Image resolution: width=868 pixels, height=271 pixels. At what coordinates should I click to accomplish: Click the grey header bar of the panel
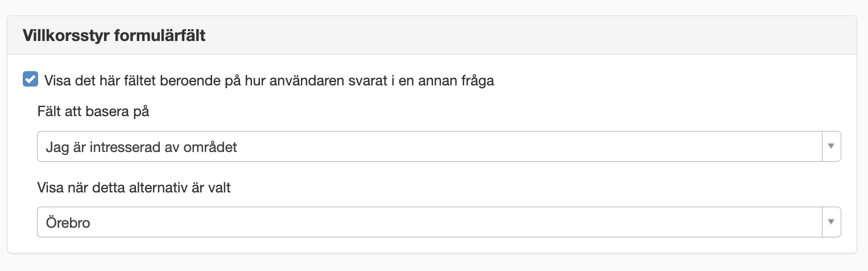(432, 35)
